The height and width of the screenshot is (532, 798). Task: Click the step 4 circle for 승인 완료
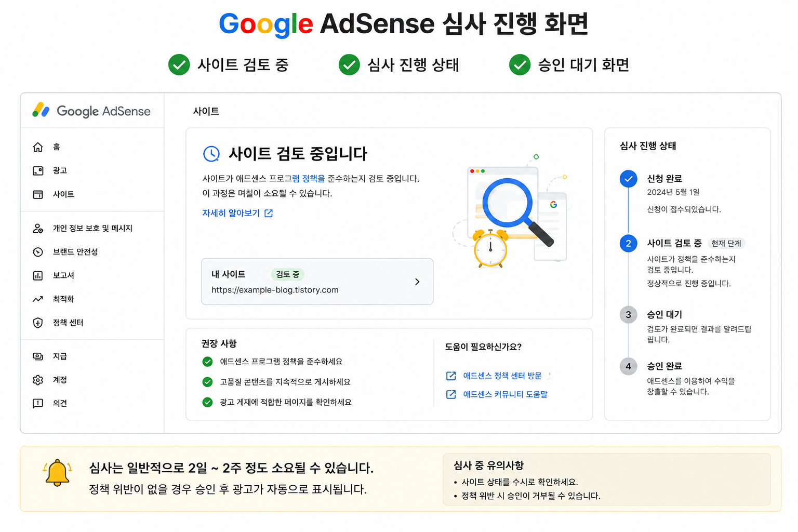628,366
